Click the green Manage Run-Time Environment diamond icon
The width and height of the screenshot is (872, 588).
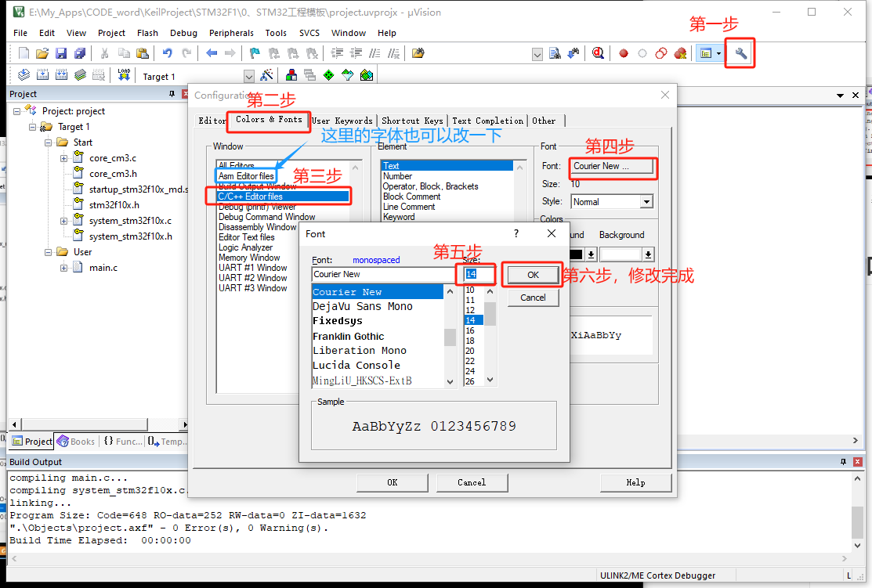[329, 75]
